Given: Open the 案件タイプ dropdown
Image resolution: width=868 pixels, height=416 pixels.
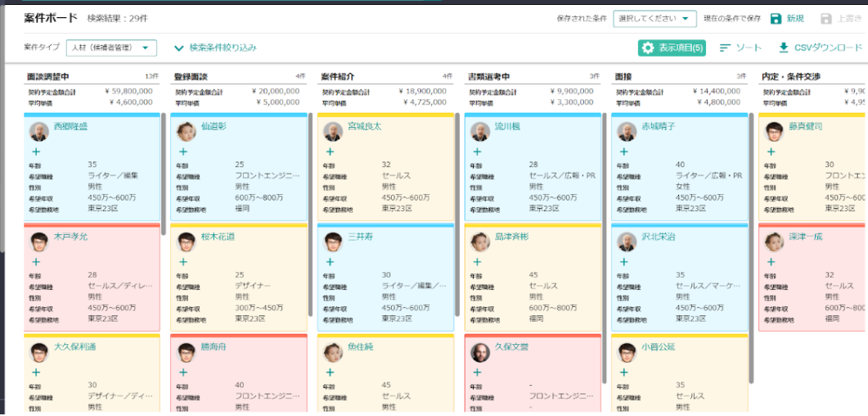Looking at the screenshot, I should point(111,48).
